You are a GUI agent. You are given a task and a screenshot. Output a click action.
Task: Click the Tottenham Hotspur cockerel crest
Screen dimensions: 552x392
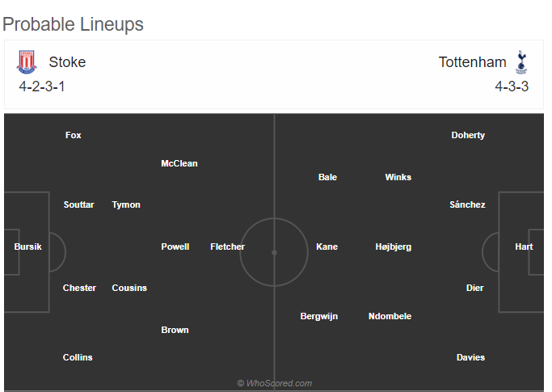521,62
